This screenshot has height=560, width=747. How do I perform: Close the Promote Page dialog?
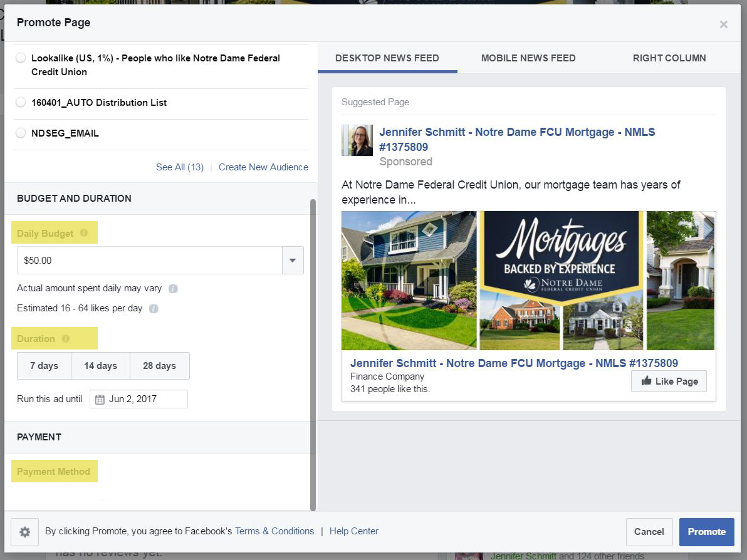pos(723,24)
